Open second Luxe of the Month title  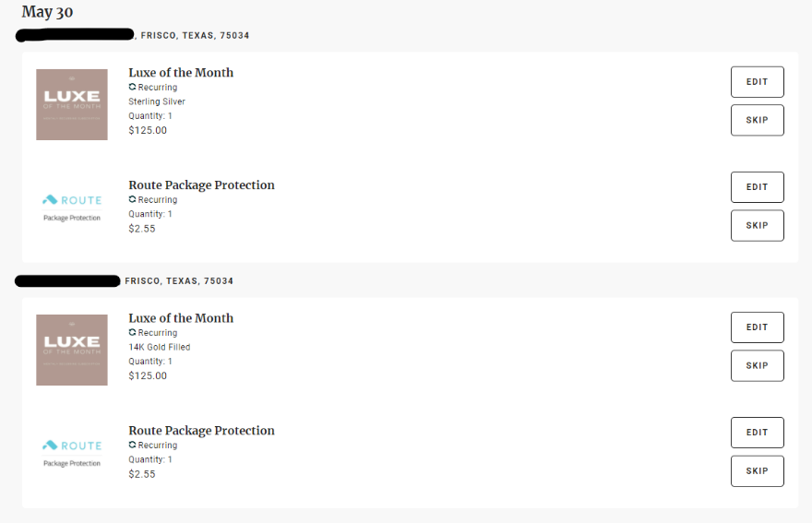point(181,318)
